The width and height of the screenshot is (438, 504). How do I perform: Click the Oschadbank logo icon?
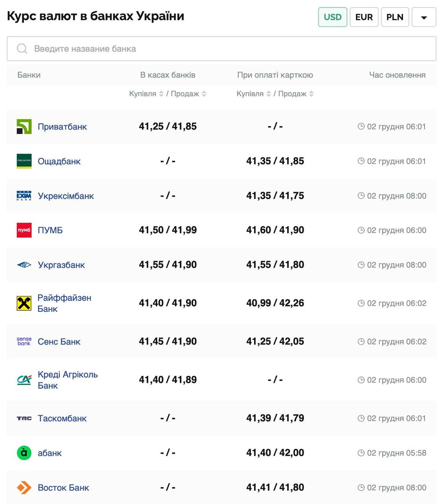click(x=24, y=161)
